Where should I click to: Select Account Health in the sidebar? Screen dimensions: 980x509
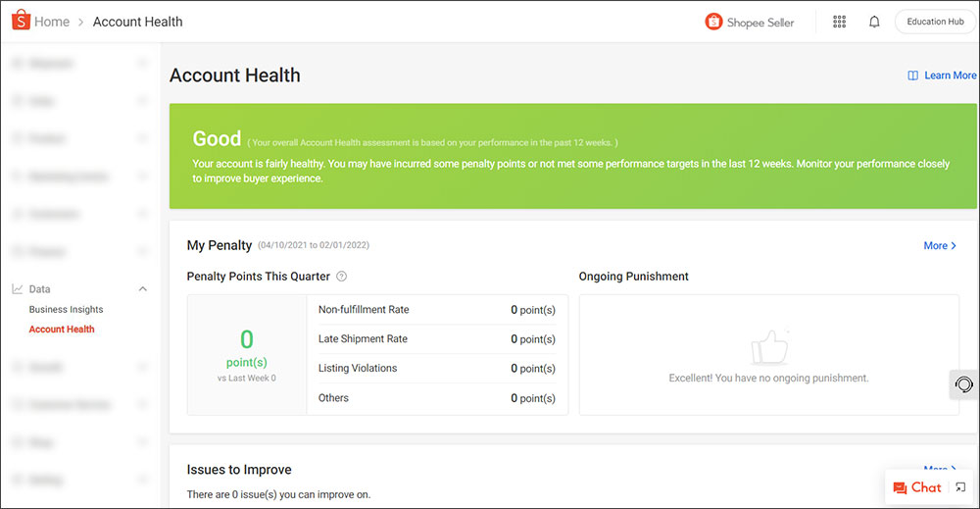click(x=61, y=330)
